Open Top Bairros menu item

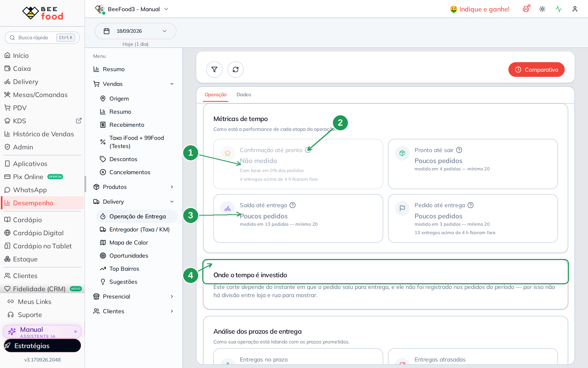point(137,269)
